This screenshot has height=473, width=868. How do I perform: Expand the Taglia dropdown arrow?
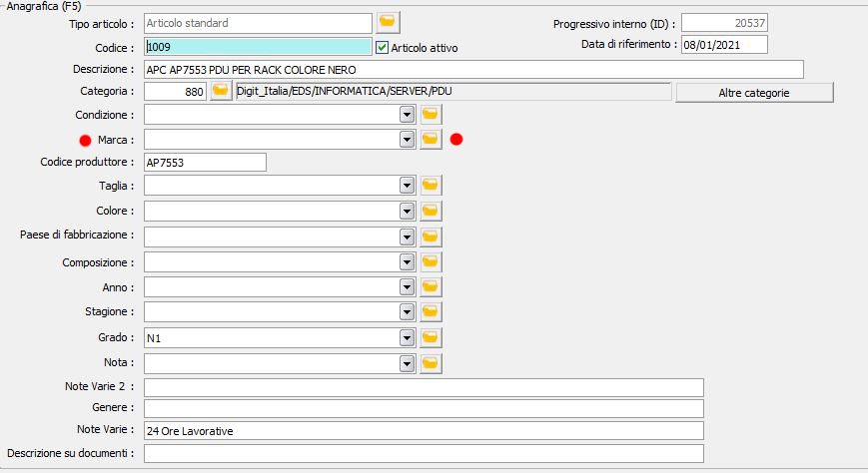point(407,186)
